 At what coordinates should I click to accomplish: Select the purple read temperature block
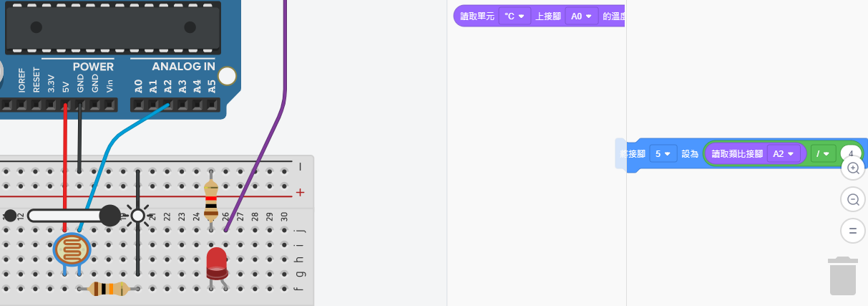(x=476, y=16)
